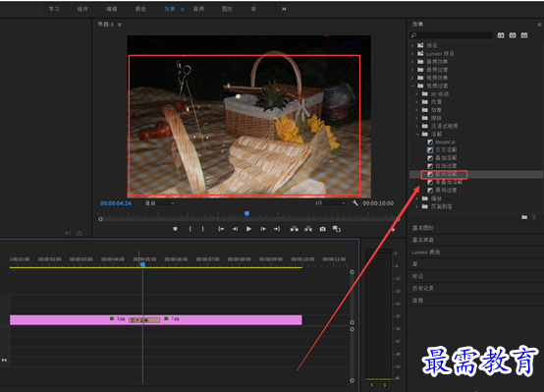
Task: Open monitor settings wrench icon
Action: click(x=355, y=203)
